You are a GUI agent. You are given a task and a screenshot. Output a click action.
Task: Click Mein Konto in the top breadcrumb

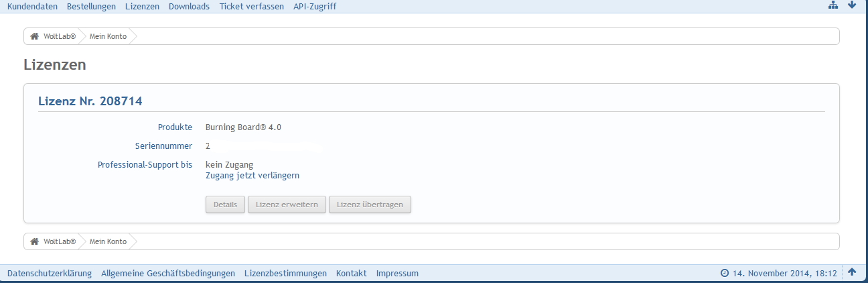click(108, 36)
